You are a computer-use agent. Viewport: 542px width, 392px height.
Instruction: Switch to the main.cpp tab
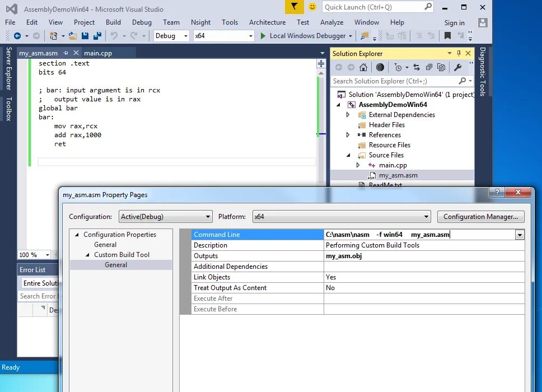[x=98, y=53]
